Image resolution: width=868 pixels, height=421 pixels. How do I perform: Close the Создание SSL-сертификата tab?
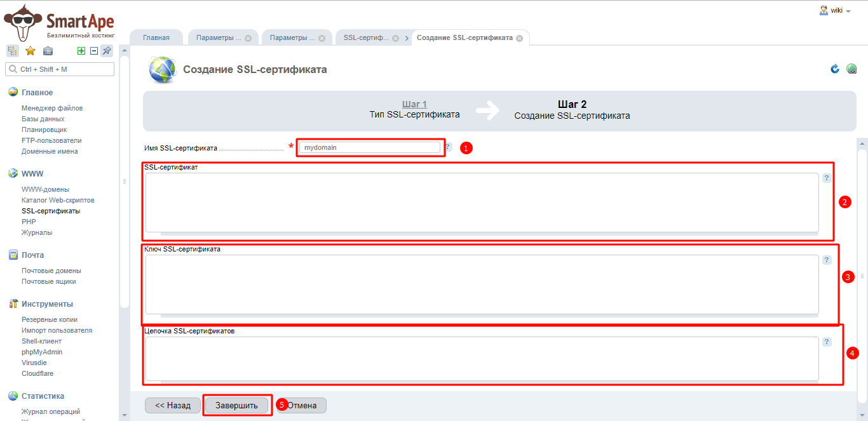[519, 38]
